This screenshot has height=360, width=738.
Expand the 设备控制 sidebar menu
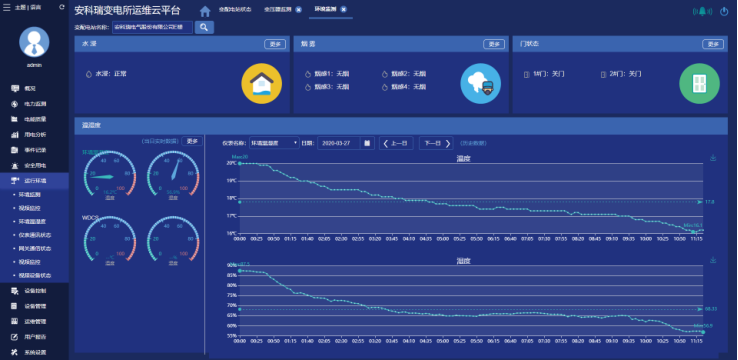pyautogui.click(x=34, y=291)
